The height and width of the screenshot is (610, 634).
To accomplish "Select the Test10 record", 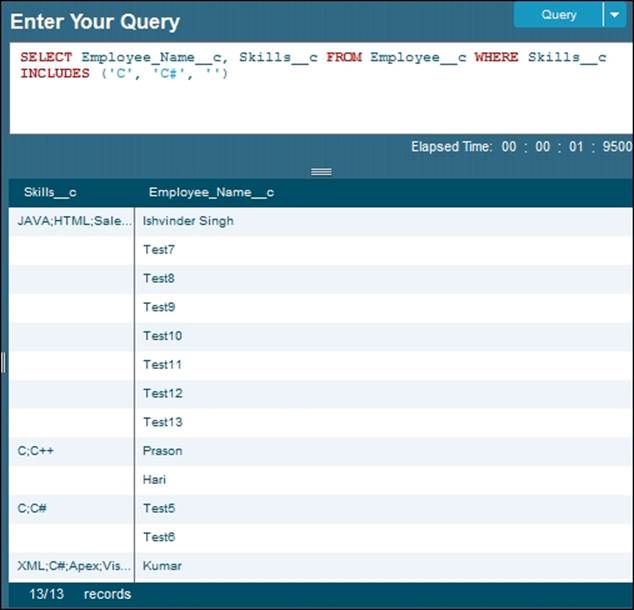I will click(x=162, y=336).
